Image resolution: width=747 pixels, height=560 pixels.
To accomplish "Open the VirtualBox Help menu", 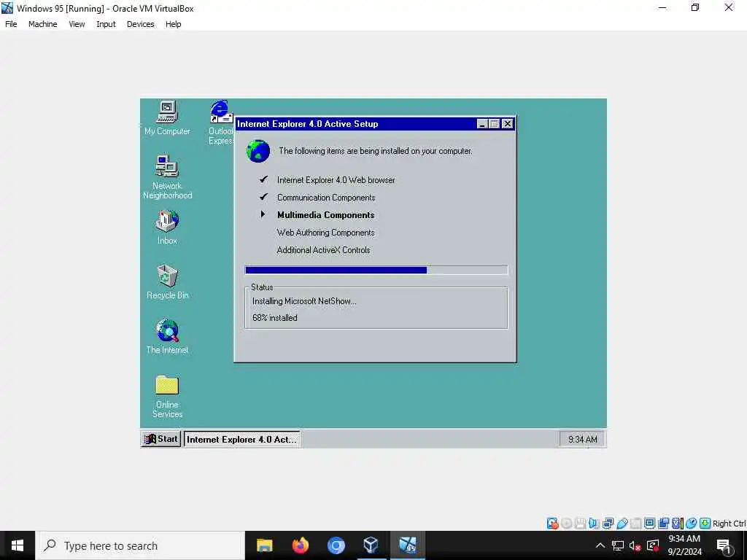I will pos(174,24).
